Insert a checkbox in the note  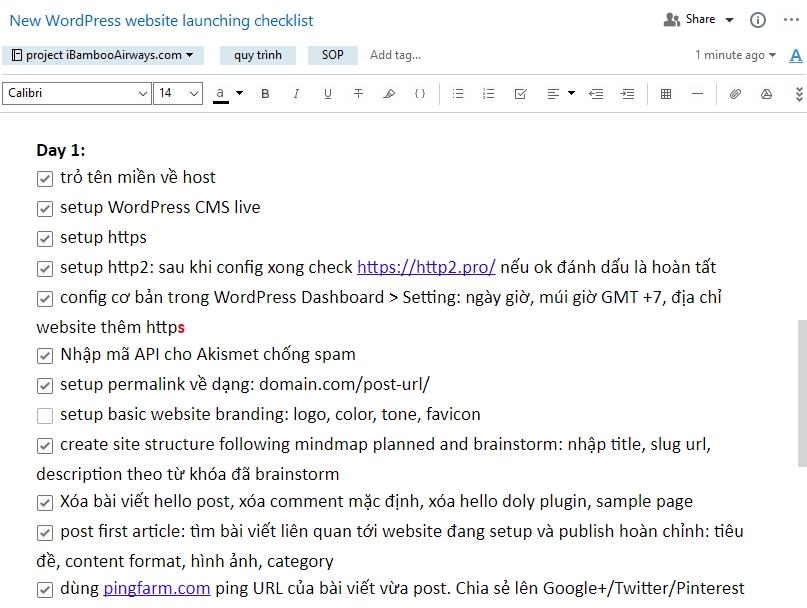[520, 94]
